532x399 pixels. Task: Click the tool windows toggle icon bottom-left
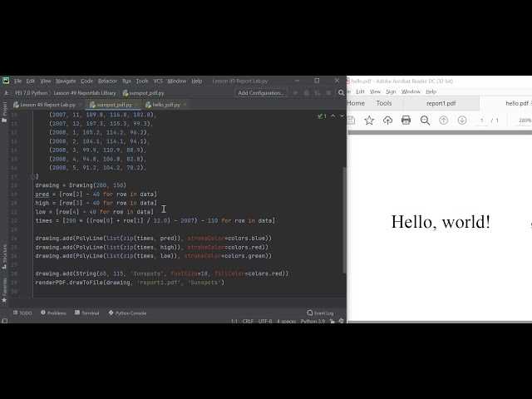coord(4,321)
